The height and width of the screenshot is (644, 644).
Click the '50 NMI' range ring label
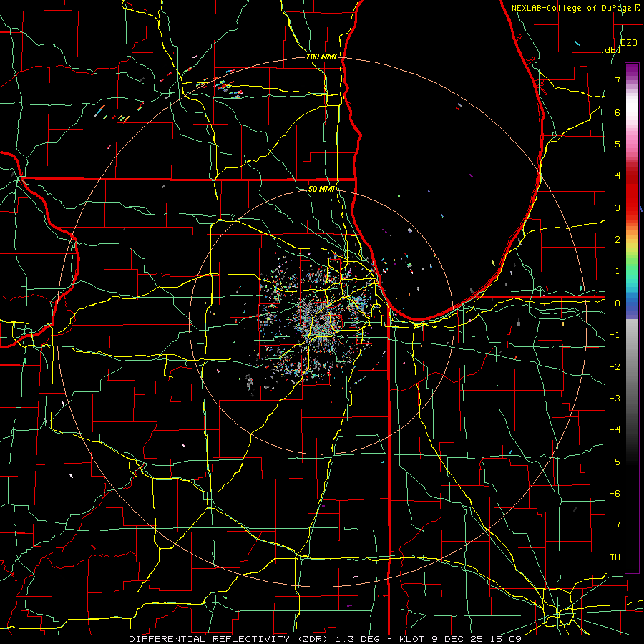coord(321,190)
